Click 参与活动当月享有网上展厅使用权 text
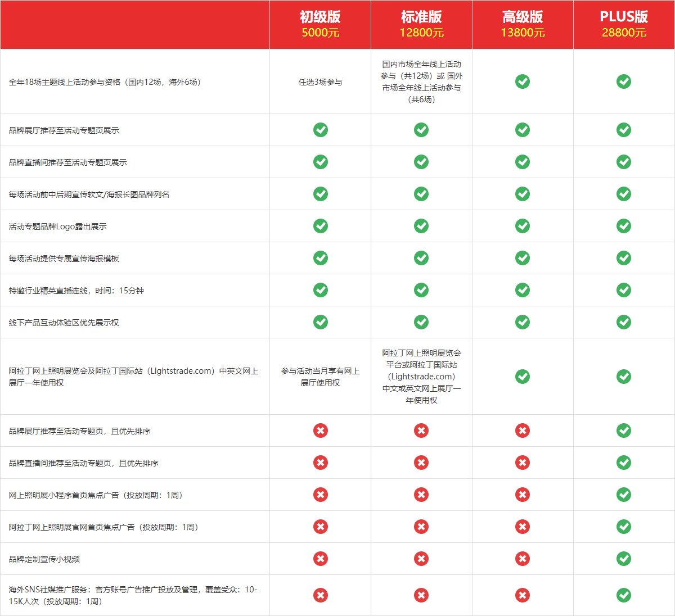Screen dimensions: 675x616 coord(320,377)
